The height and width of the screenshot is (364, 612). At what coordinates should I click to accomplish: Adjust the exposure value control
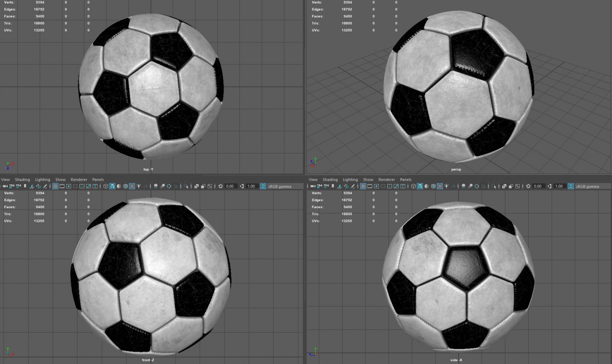click(230, 186)
